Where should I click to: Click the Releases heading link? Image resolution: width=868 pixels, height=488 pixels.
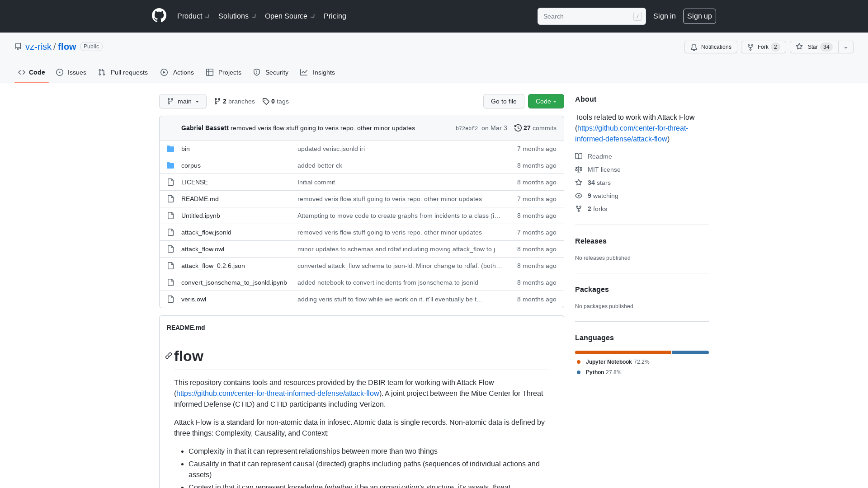tap(591, 241)
